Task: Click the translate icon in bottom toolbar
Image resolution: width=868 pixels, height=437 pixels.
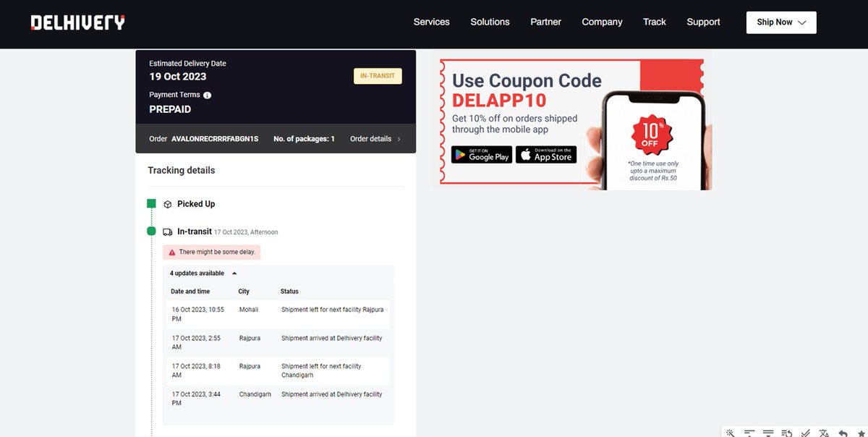Action: tap(824, 433)
